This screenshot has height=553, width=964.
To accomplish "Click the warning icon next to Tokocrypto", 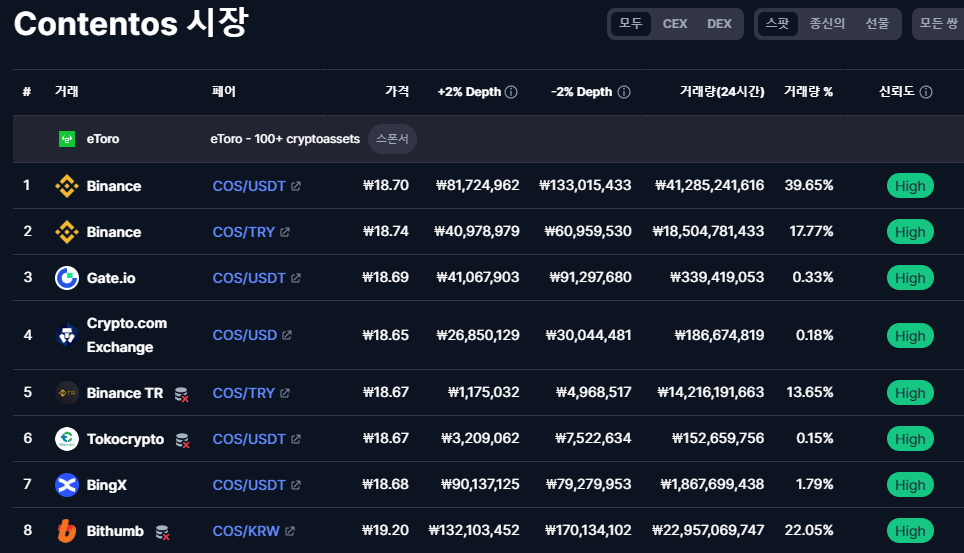I will point(182,439).
